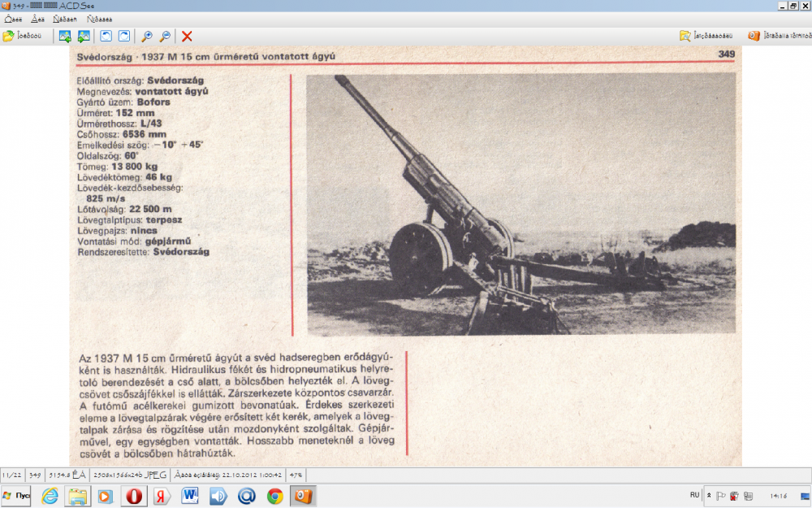Launch Google Chrome from the taskbar

(275, 495)
